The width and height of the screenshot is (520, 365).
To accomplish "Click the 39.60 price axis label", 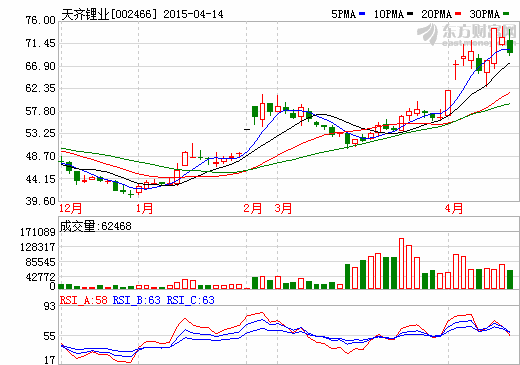I will pyautogui.click(x=40, y=201).
